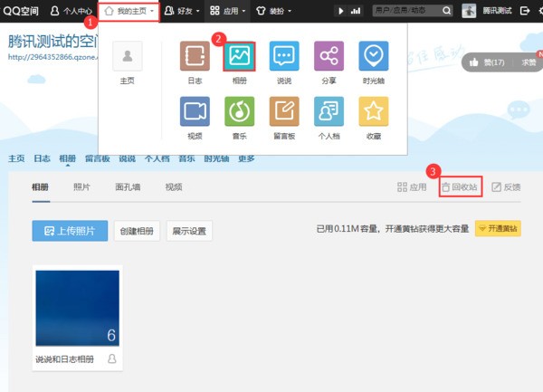The width and height of the screenshot is (543, 392).
Task: Select the 相册 tab in album panel
Action: pos(40,187)
